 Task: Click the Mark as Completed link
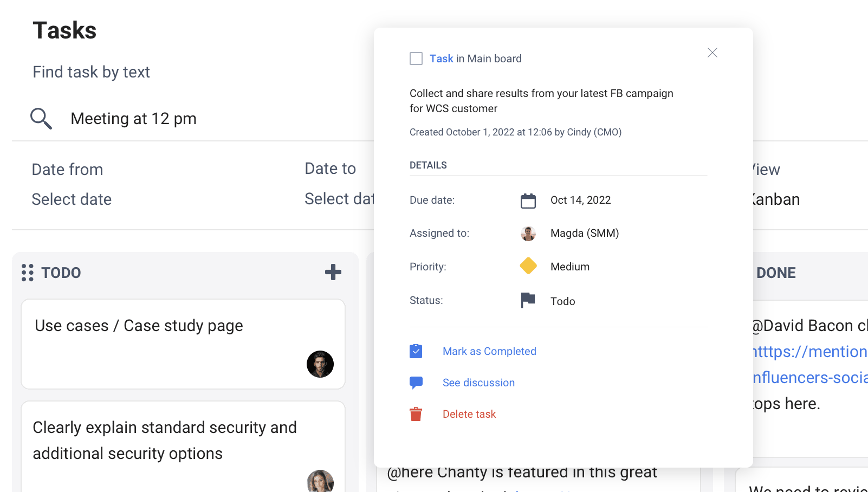click(489, 351)
